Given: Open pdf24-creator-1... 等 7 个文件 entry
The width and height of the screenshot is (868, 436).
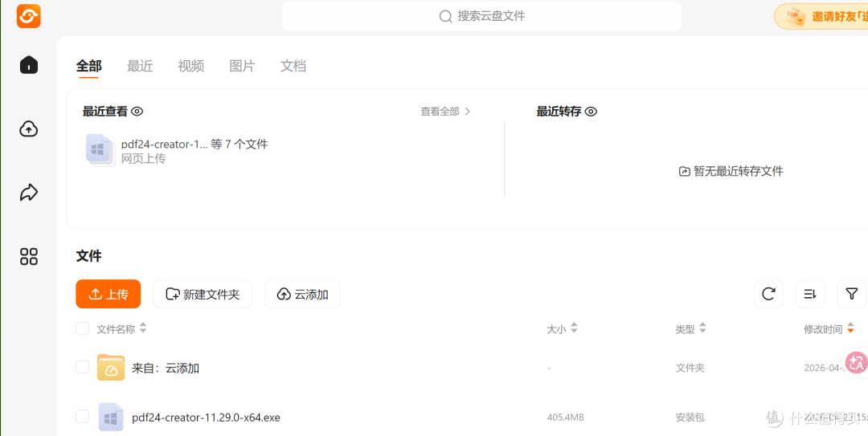Looking at the screenshot, I should coord(194,145).
